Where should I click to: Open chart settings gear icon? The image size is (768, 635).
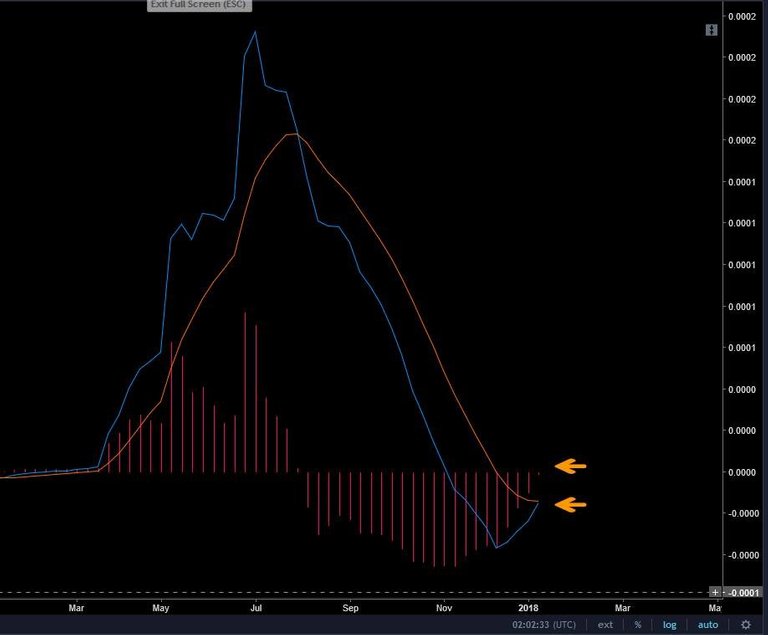745,625
